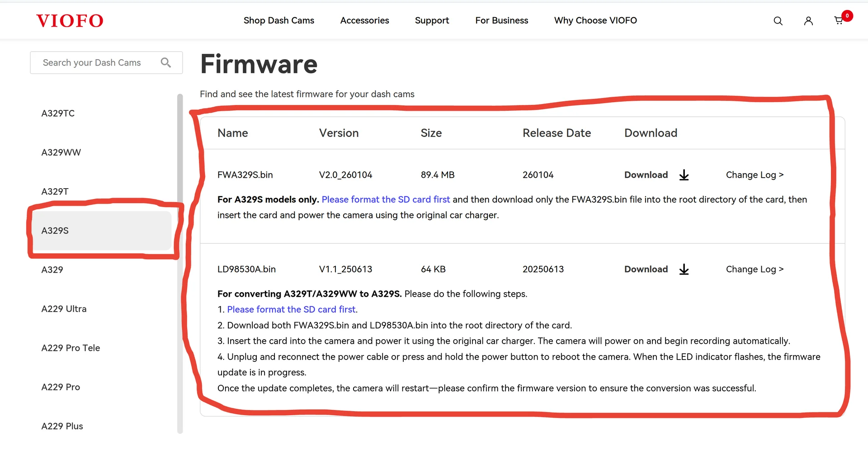The width and height of the screenshot is (868, 450).
Task: Open Change Log for LD98530A.bin
Action: pyautogui.click(x=755, y=269)
